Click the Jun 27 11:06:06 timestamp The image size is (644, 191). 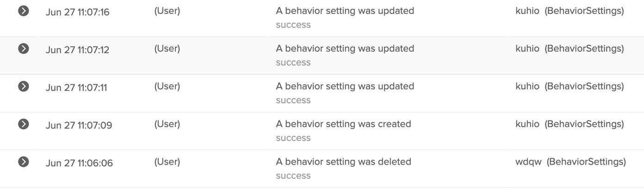point(79,163)
